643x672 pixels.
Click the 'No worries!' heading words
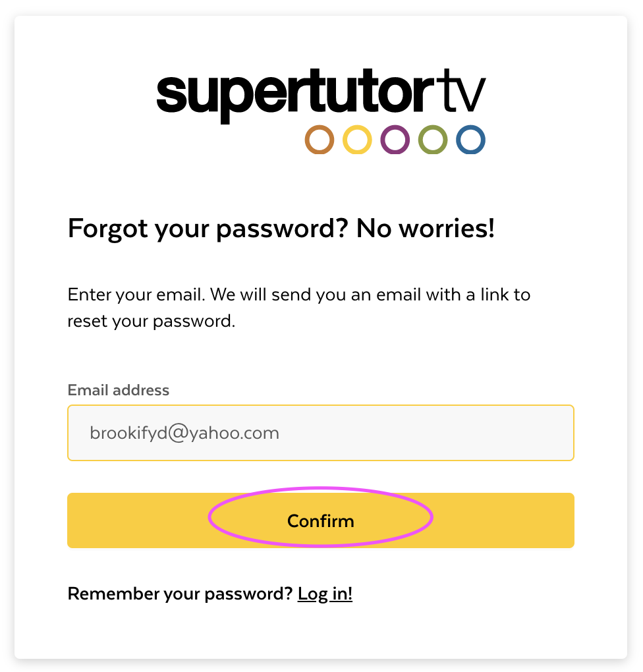[x=426, y=228]
